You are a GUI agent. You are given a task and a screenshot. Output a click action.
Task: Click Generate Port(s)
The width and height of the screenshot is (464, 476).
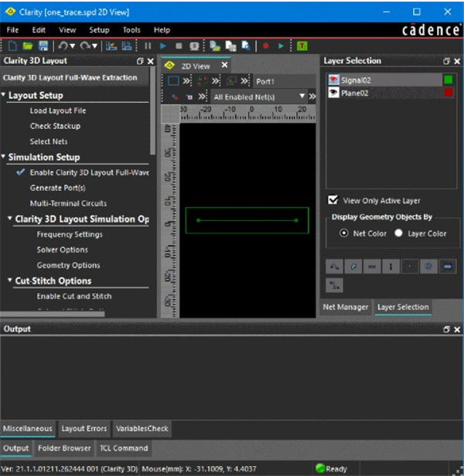point(58,188)
